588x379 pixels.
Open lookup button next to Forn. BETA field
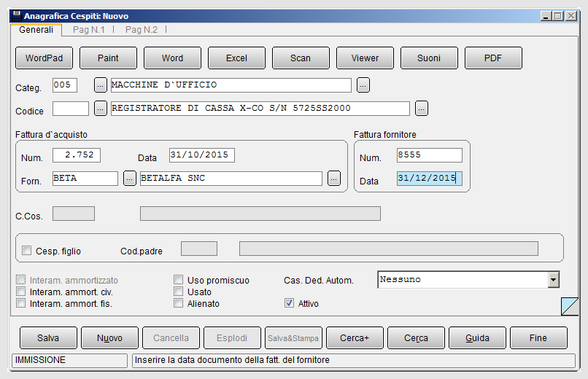(130, 179)
